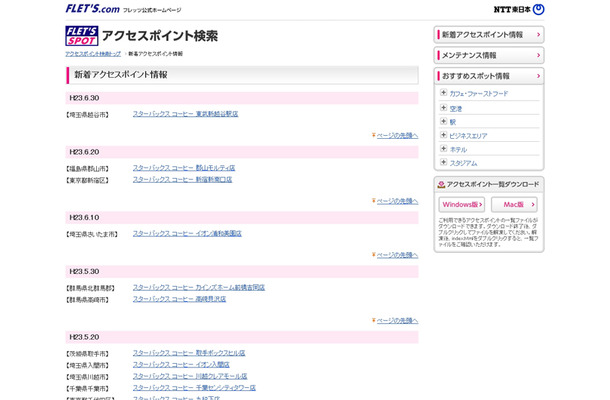Open the FLET'S.com logo at page top
The width and height of the screenshot is (610, 400).
pos(93,9)
